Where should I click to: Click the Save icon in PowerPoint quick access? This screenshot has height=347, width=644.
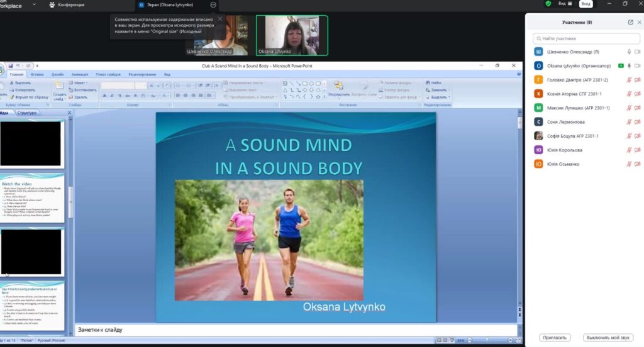pos(11,65)
